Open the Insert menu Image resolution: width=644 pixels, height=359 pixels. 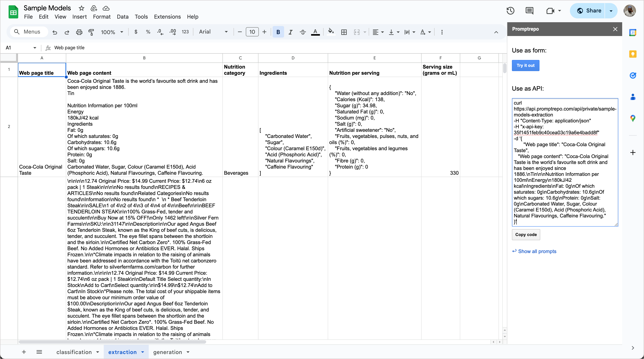click(79, 17)
